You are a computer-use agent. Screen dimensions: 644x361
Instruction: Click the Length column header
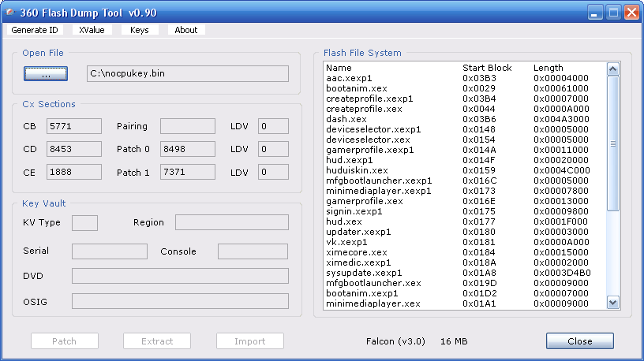549,68
